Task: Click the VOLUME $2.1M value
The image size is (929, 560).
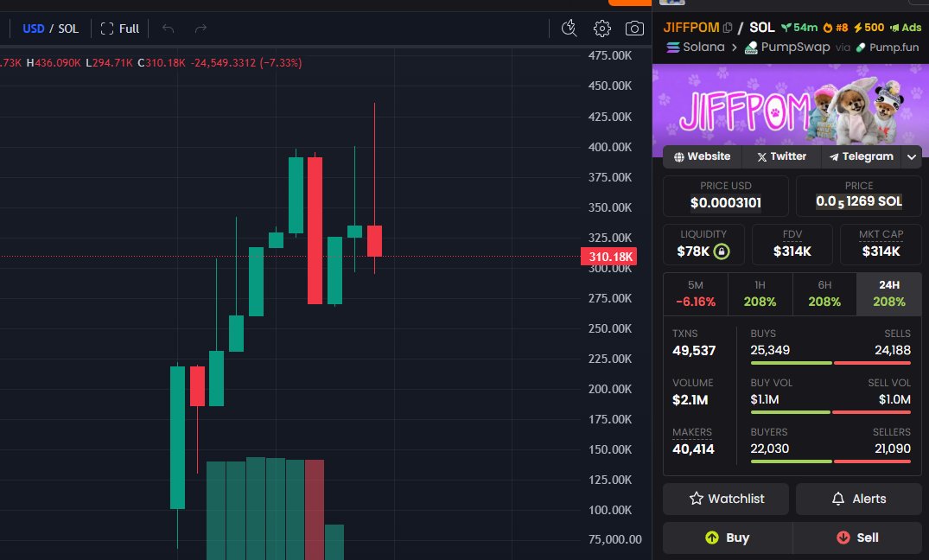Action: click(x=690, y=400)
